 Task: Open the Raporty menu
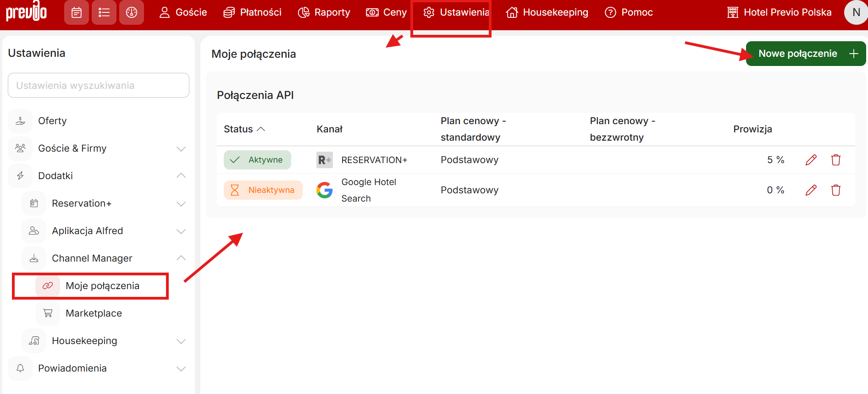pos(324,12)
